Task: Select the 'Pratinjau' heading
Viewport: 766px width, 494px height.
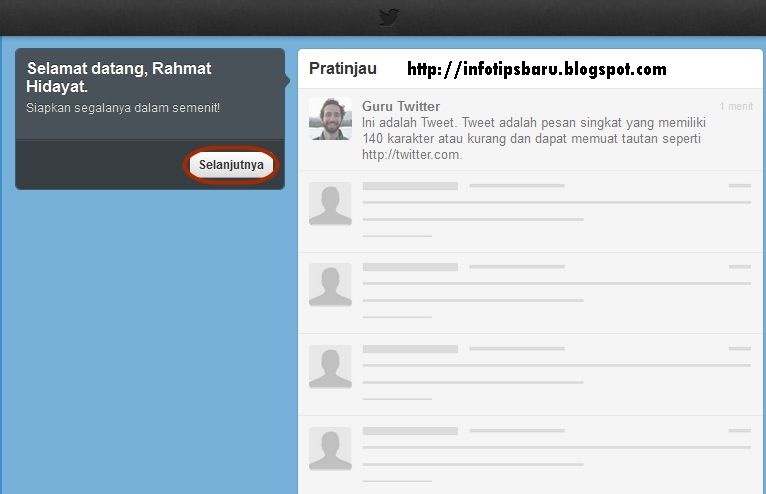Action: coord(343,68)
